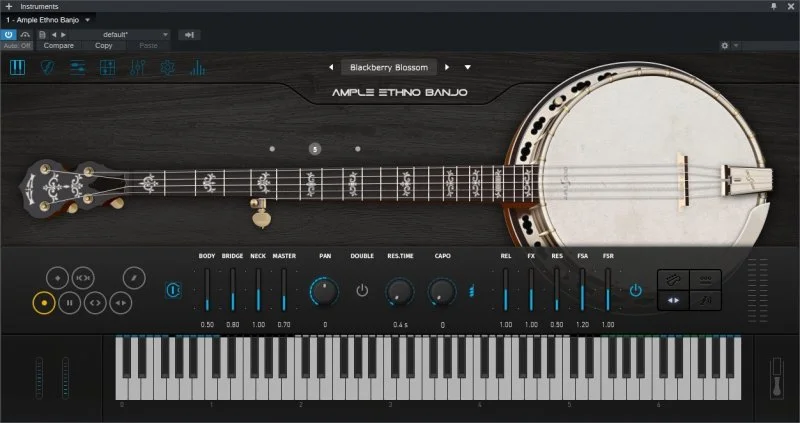Open the gear settings panel icon
800x423 pixels.
coord(167,67)
